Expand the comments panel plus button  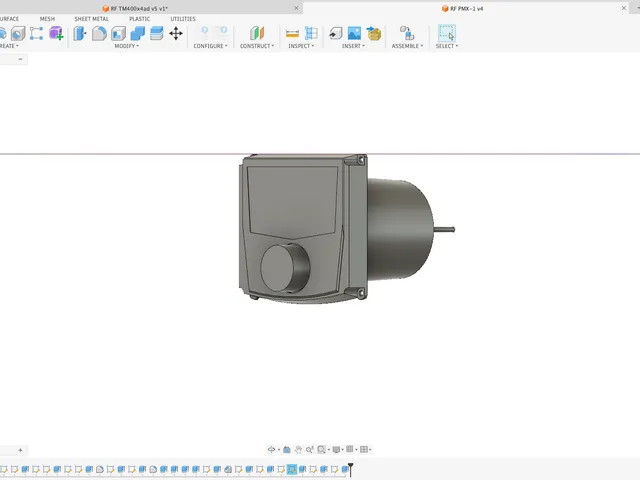point(20,450)
